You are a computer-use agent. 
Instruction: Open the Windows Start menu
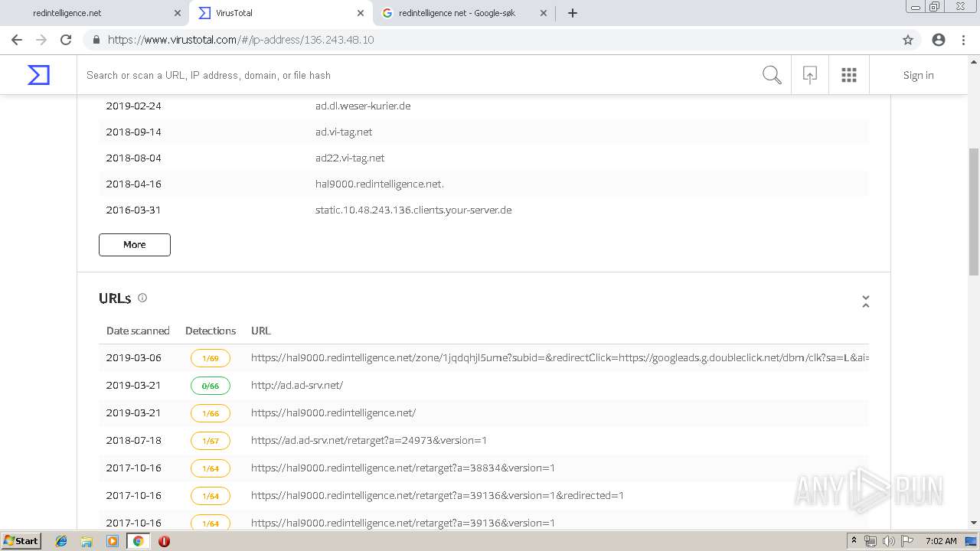point(21,540)
